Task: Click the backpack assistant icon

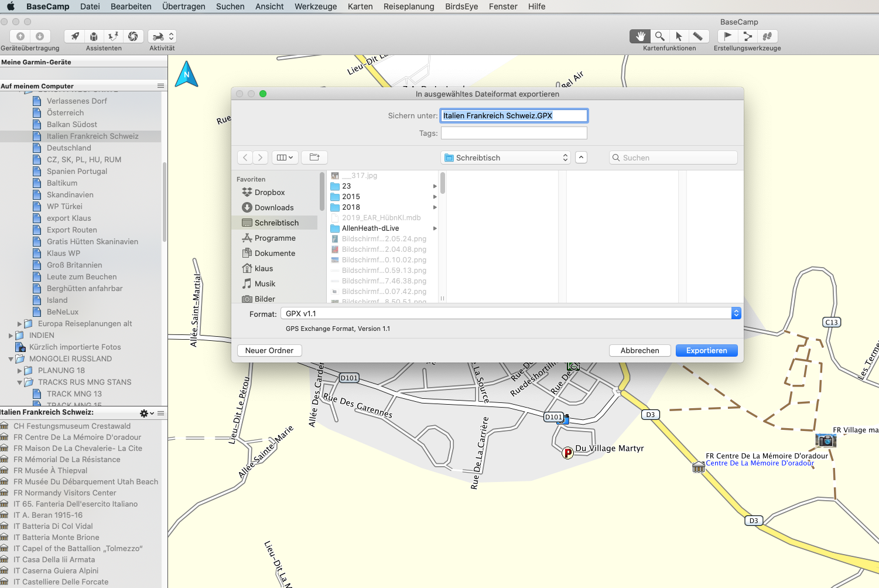Action: click(94, 36)
